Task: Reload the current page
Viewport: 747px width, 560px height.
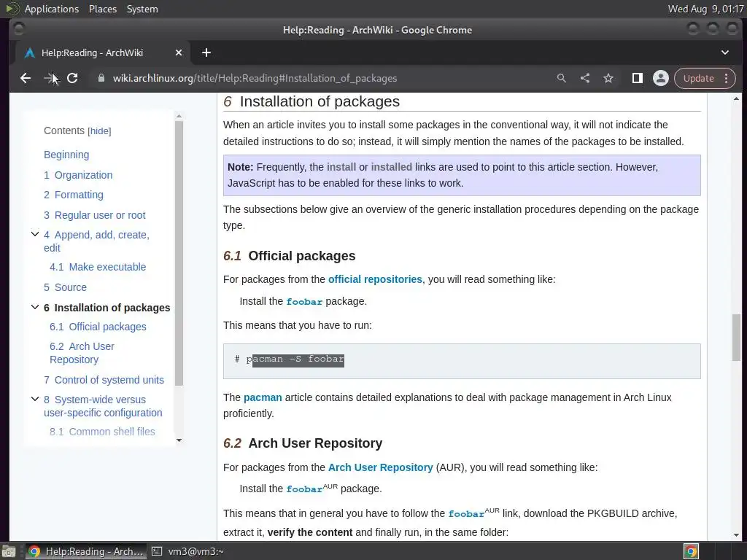Action: coord(72,78)
